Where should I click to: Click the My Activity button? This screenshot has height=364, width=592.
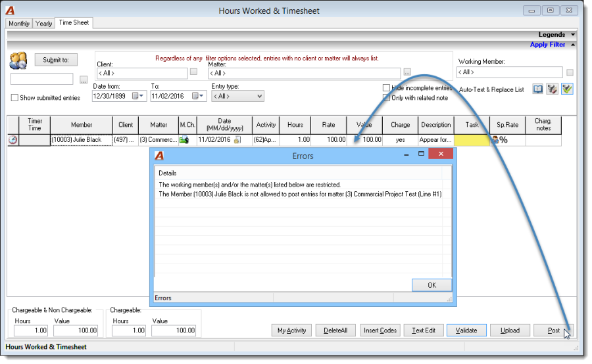(291, 330)
